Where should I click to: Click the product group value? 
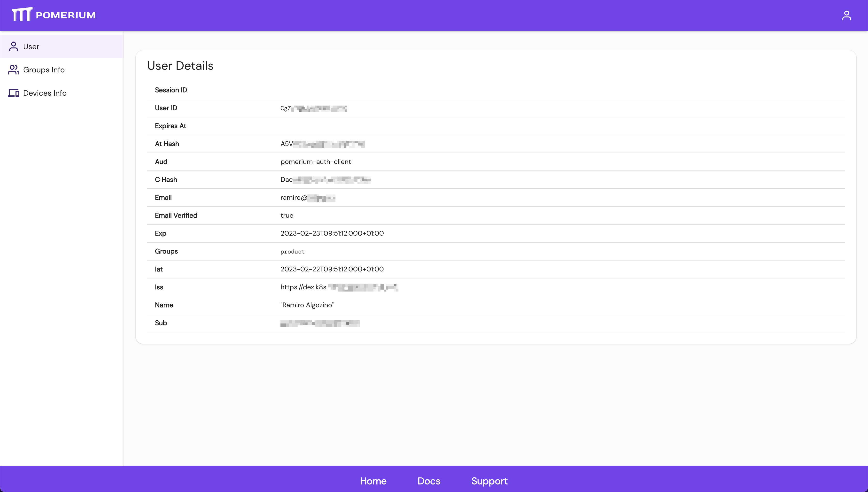pos(292,252)
